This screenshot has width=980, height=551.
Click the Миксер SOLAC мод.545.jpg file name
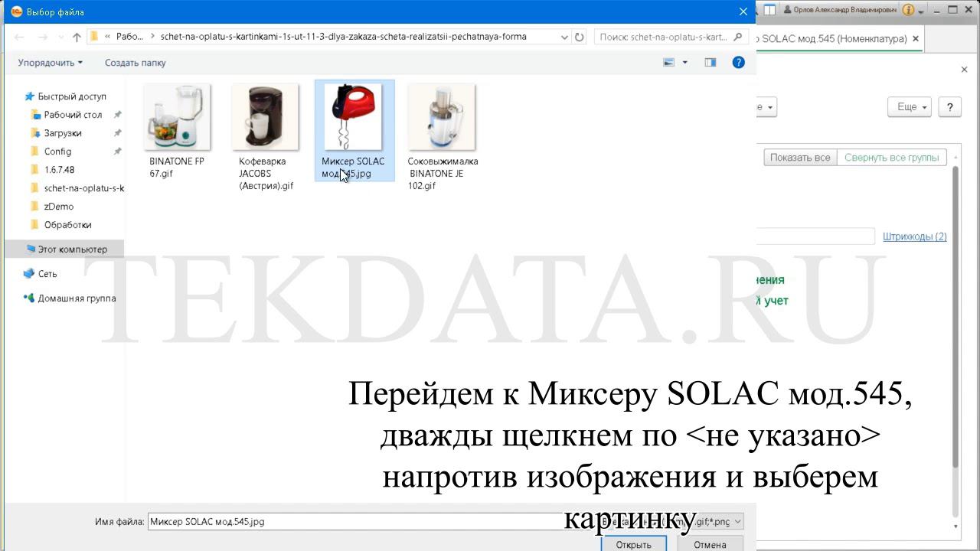tap(353, 168)
